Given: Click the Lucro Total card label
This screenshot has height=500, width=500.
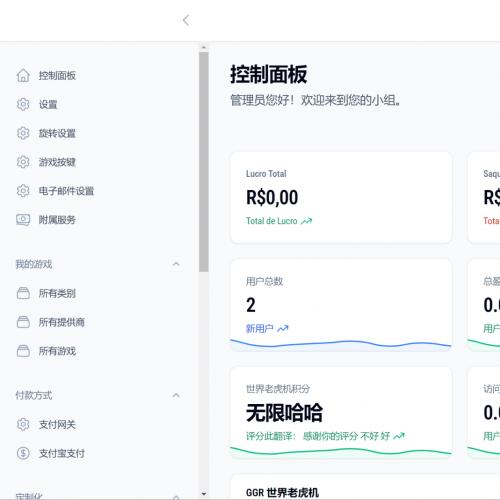Looking at the screenshot, I should click(x=266, y=174).
